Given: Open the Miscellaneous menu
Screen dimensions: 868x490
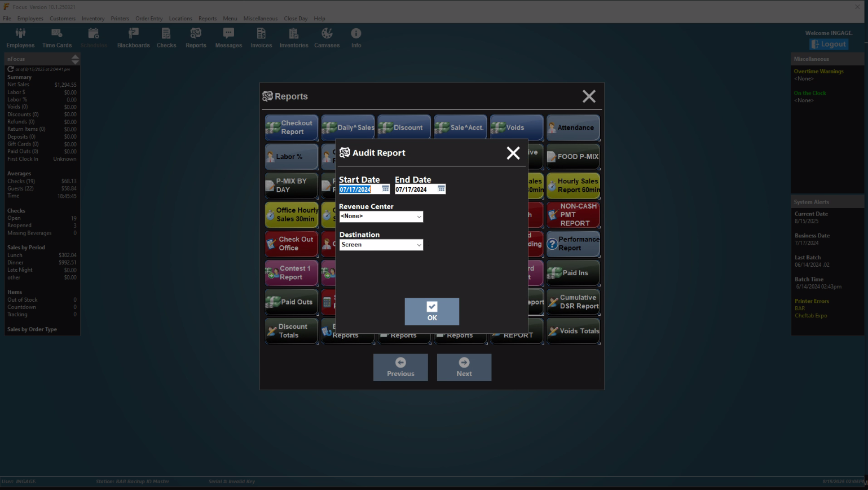Looking at the screenshot, I should (x=261, y=19).
